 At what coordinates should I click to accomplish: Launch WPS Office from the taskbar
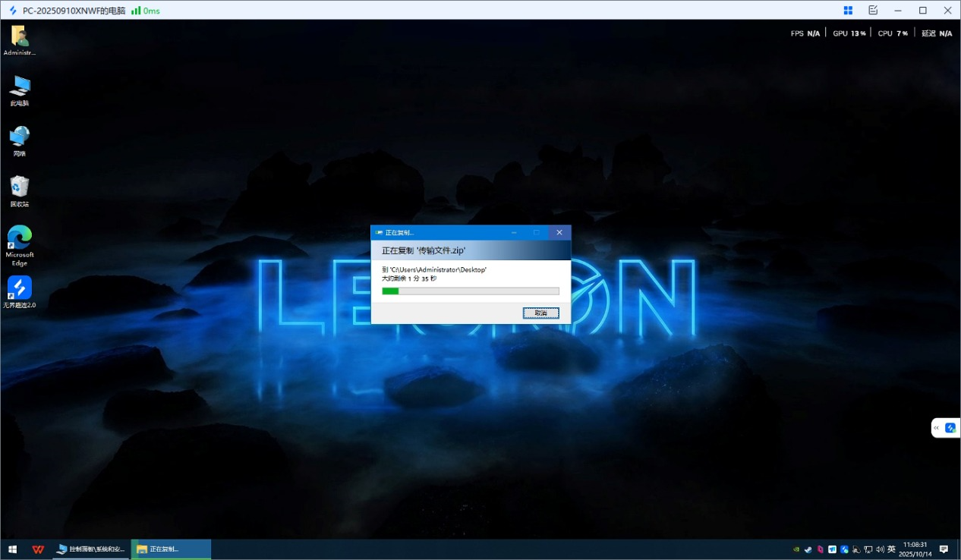click(37, 549)
